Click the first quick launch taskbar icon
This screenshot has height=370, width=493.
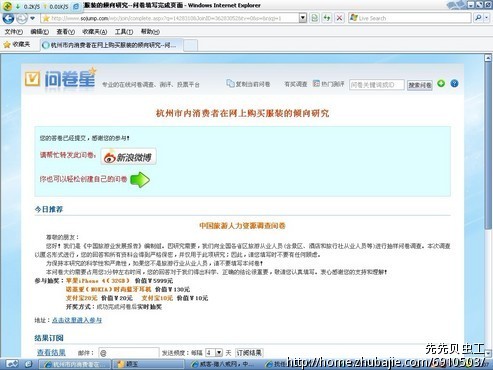(12, 364)
